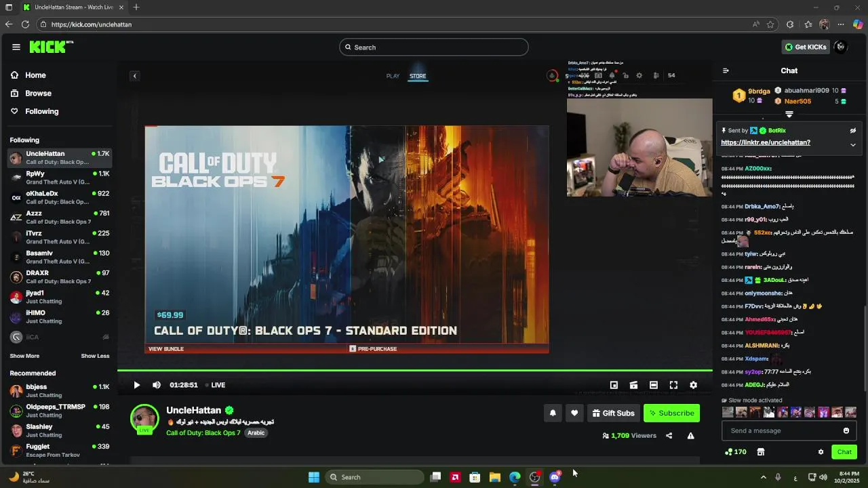Hide the pinned BotRix message
The height and width of the screenshot is (488, 868).
[853, 131]
